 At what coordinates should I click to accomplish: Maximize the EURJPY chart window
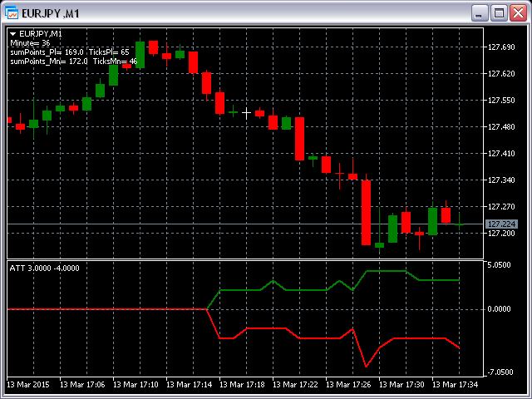click(x=499, y=12)
